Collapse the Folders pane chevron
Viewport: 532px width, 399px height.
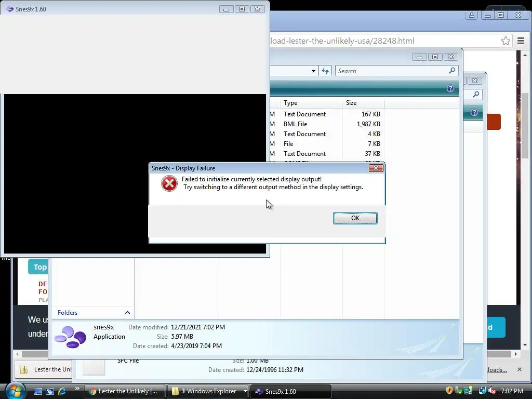tap(127, 312)
